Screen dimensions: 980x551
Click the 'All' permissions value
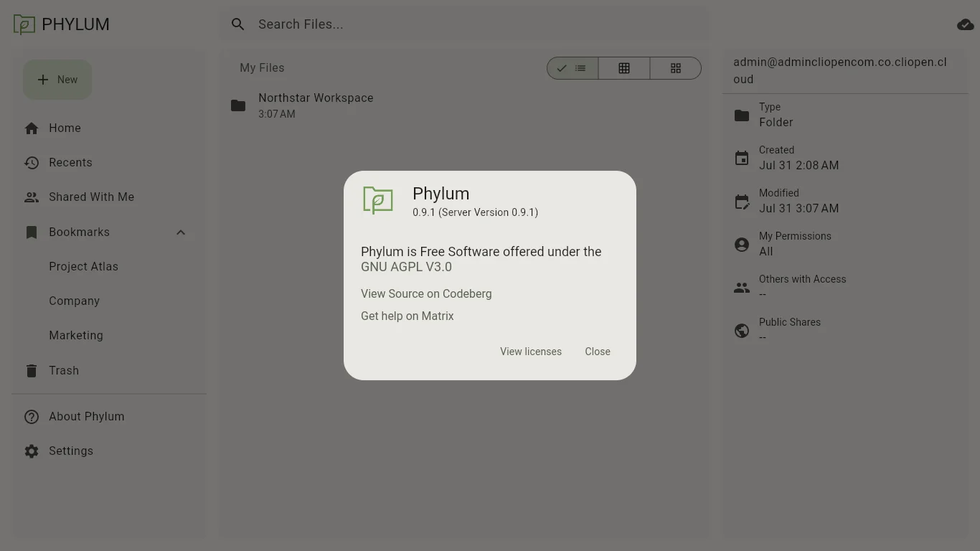[766, 252]
